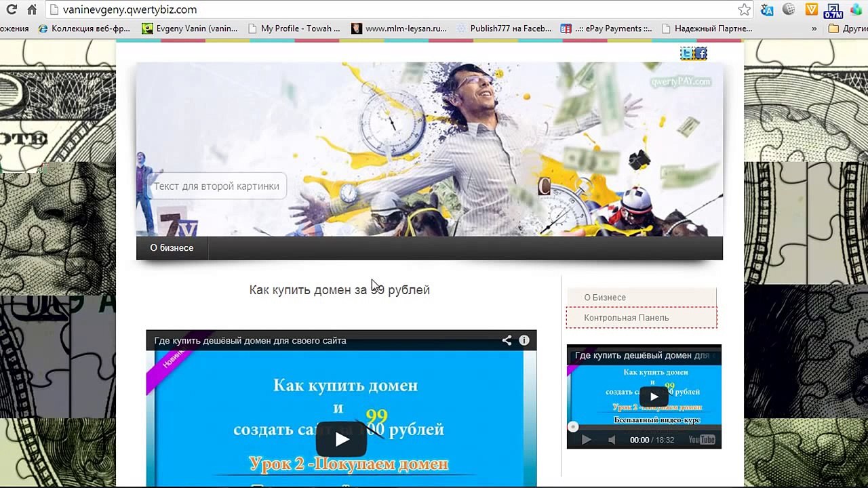Open the orange V extension icon
This screenshot has height=488, width=868.
(x=811, y=9)
